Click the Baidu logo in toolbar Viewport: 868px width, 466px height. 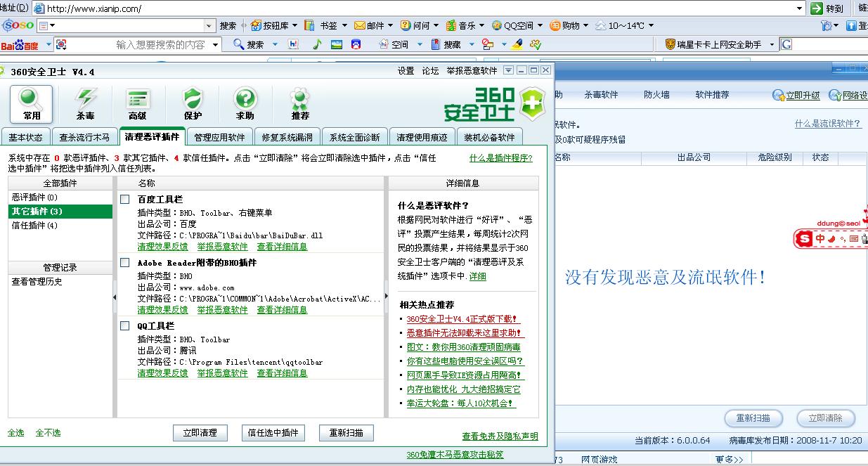[20, 44]
